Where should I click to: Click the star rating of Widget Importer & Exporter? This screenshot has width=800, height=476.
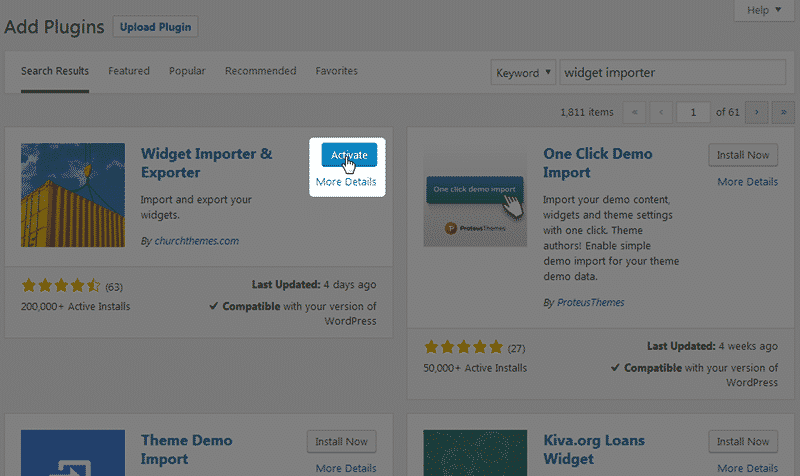pyautogui.click(x=61, y=286)
